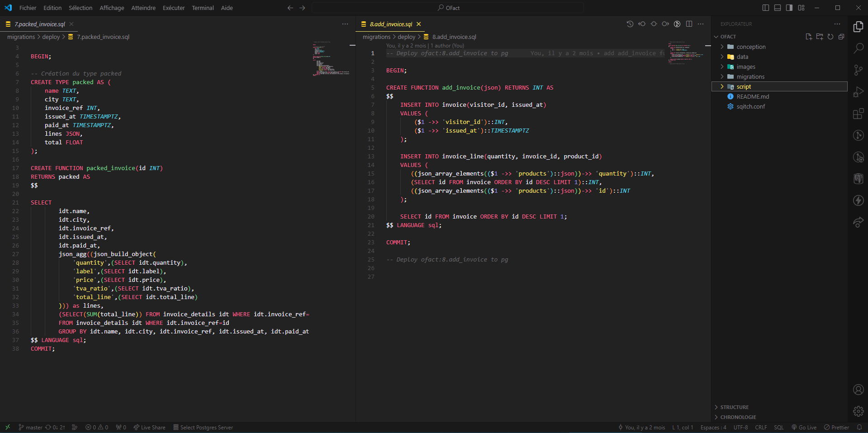Toggle the bottom panel visibility
Viewport: 868px width, 433px height.
pos(777,8)
